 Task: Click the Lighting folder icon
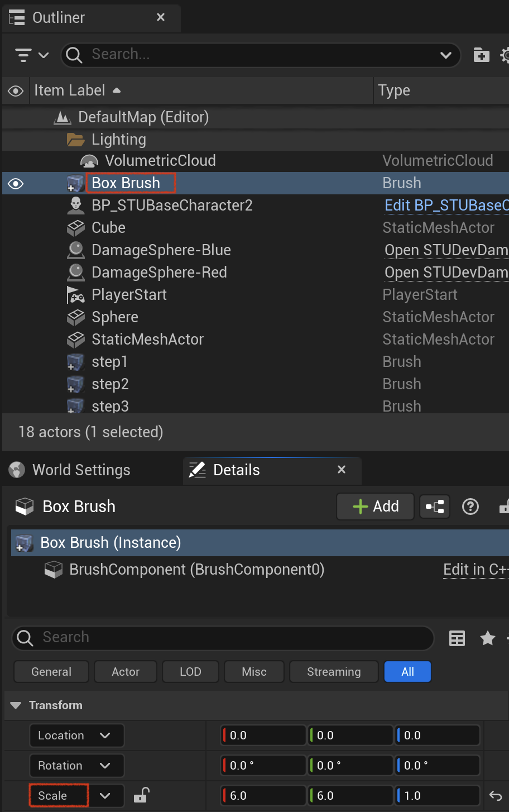[75, 140]
